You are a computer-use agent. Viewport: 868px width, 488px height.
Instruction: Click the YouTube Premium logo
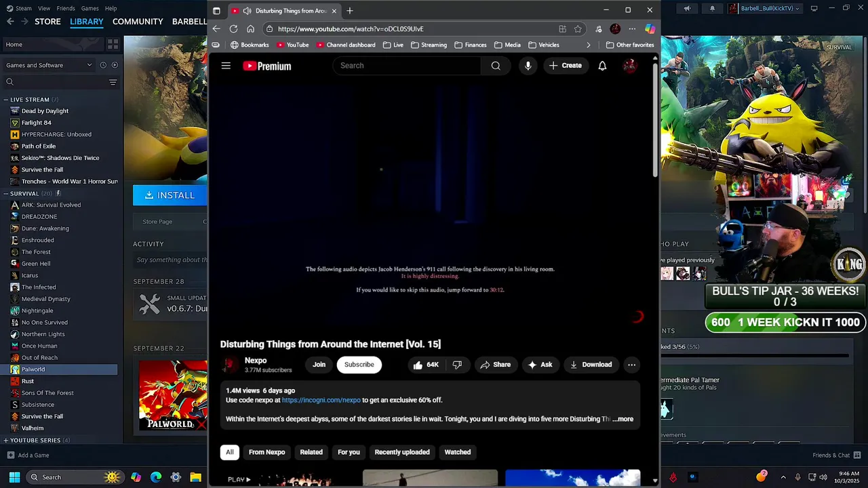[267, 66]
